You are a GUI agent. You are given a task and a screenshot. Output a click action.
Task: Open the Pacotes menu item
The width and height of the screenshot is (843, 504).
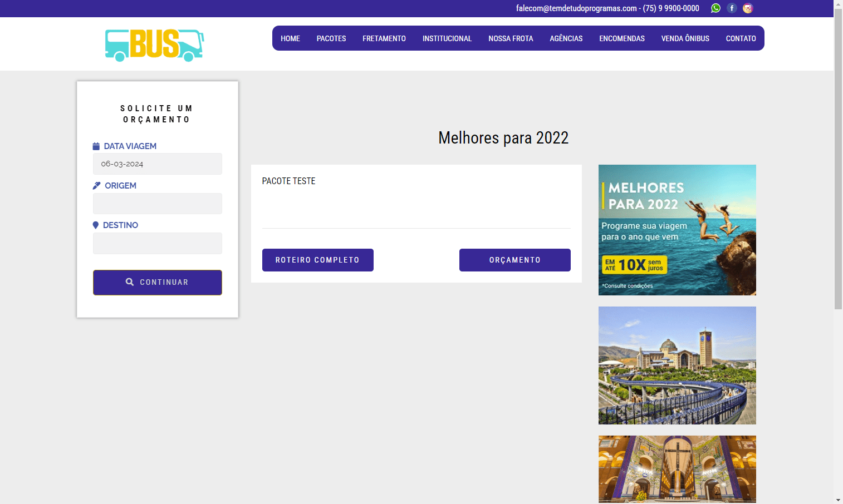[x=331, y=38]
